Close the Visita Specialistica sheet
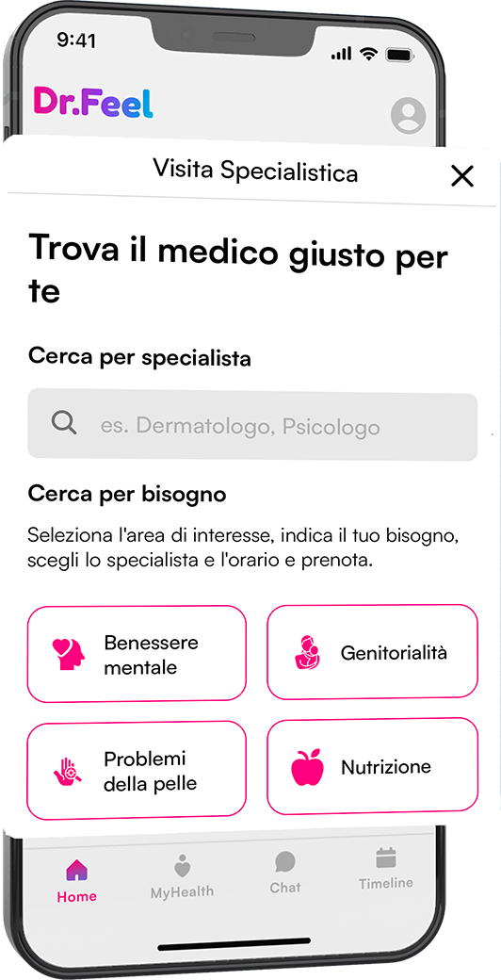 tap(462, 177)
